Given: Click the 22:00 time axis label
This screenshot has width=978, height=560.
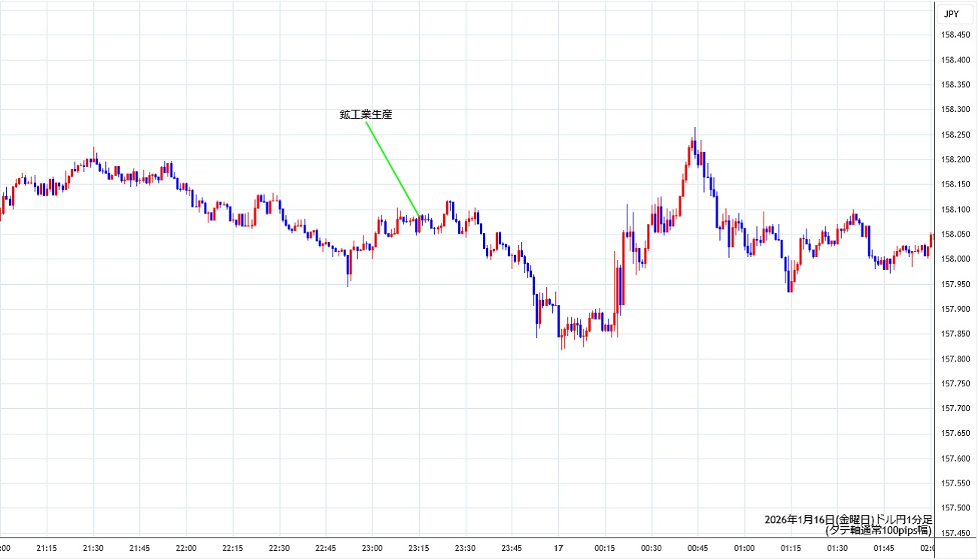Looking at the screenshot, I should pyautogui.click(x=186, y=549).
